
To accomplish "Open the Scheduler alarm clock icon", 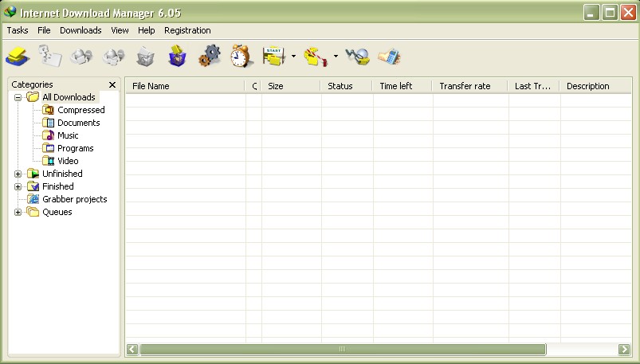I will tap(241, 56).
